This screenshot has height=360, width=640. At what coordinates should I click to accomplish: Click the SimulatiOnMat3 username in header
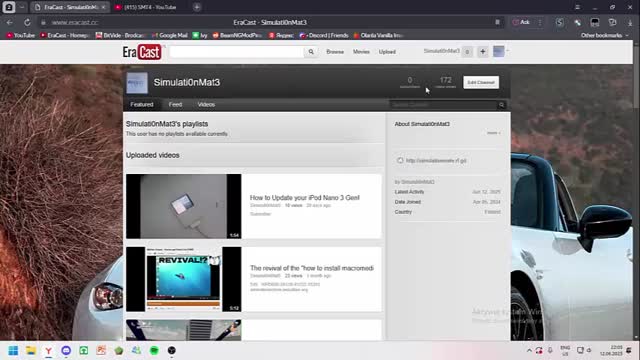441,51
